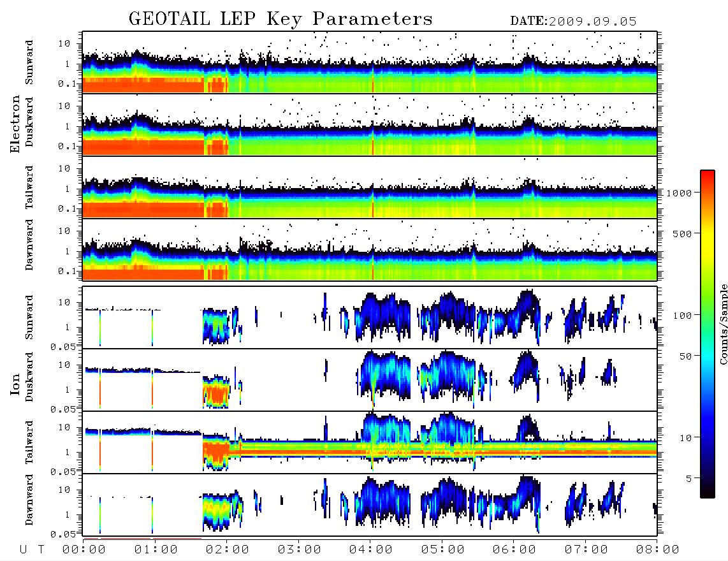Click the "03:00" time tick label
This screenshot has height=561, width=728.
[x=299, y=550]
